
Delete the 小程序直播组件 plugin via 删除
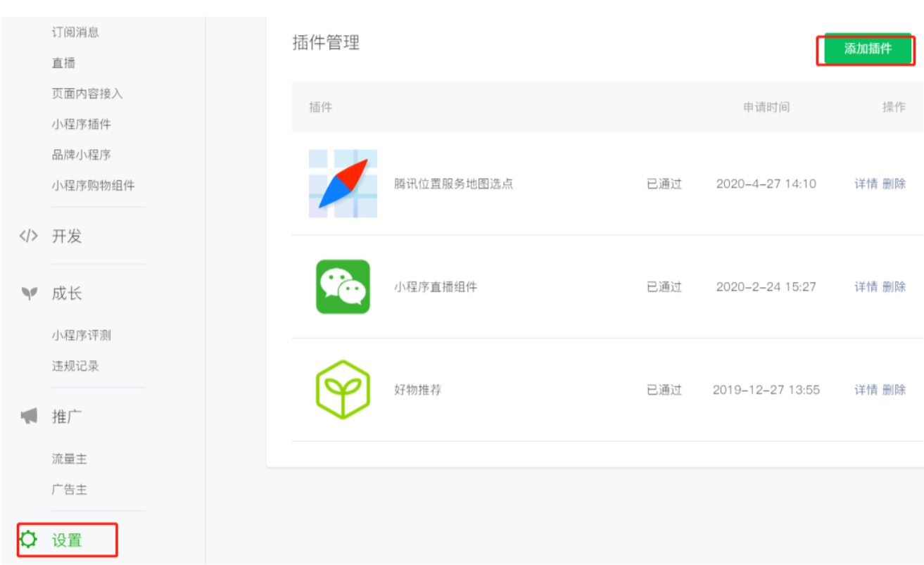894,286
